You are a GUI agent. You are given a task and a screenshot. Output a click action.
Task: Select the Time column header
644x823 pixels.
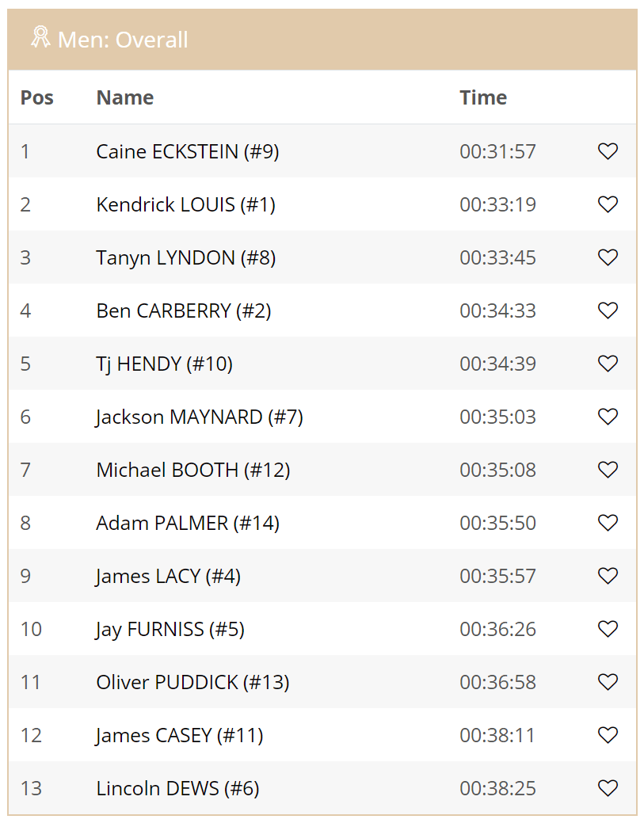[483, 97]
